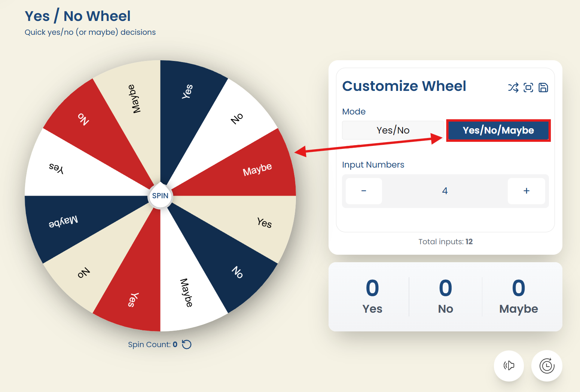The height and width of the screenshot is (392, 580).
Task: Increase Input Numbers with the plus button
Action: [x=526, y=191]
